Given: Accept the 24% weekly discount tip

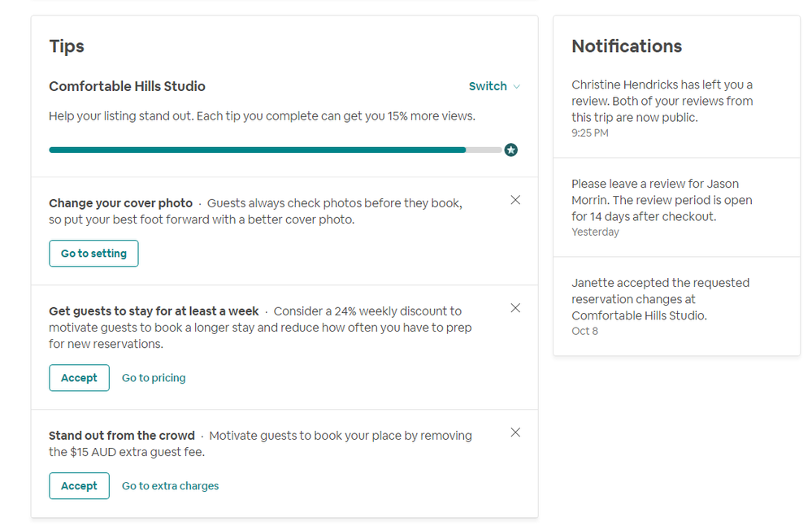Looking at the screenshot, I should point(79,378).
